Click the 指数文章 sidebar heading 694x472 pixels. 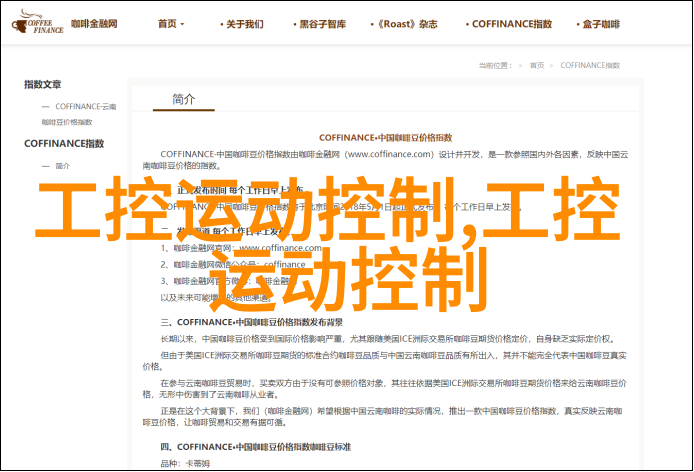[x=42, y=84]
